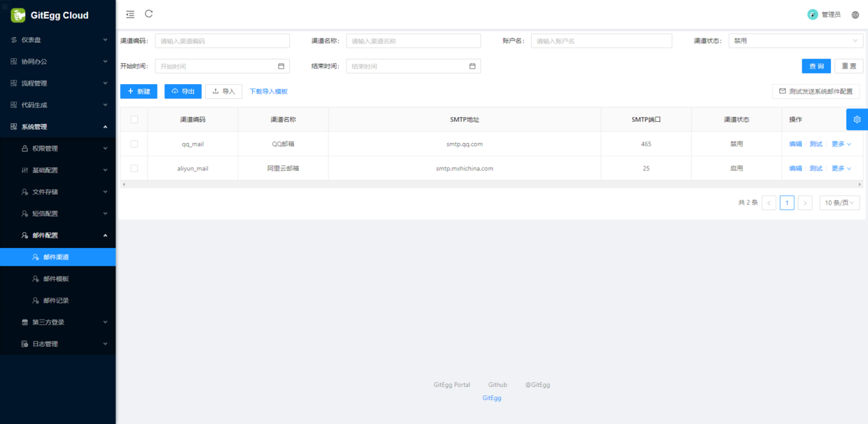The image size is (868, 424).
Task: Open 邮件模板 in the sidebar
Action: pos(57,279)
